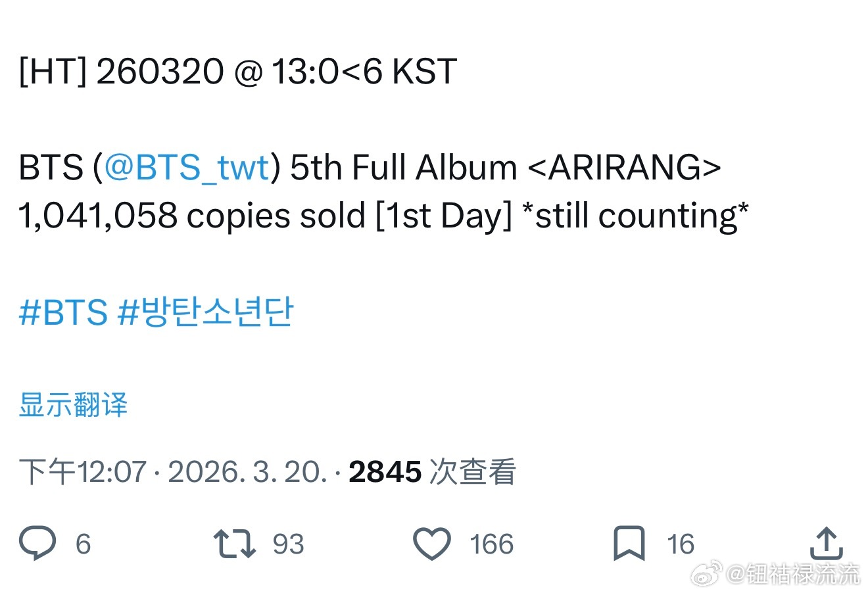
Task: Click the @钮祜禄流流 watermark username
Action: tap(792, 574)
